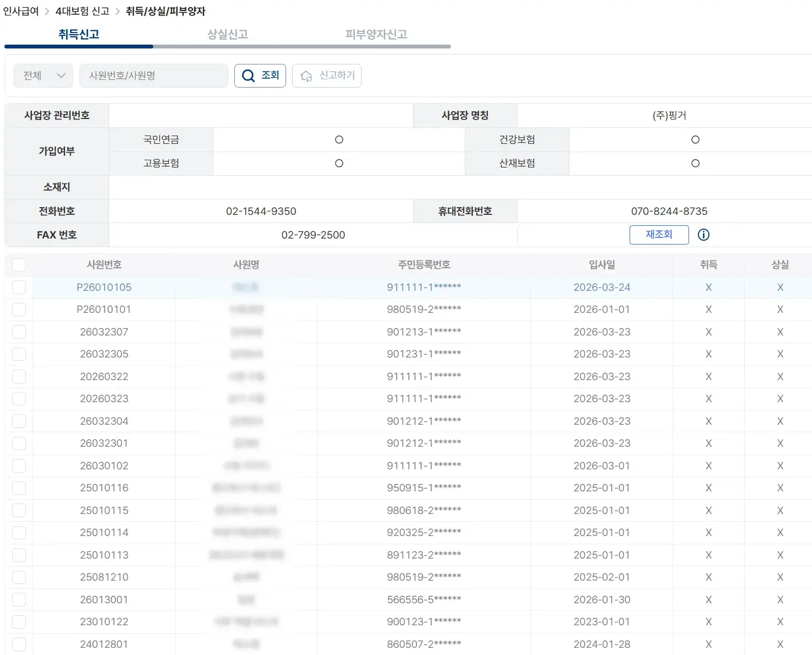The height and width of the screenshot is (655, 812).
Task: Sort by the 입사일 column header
Action: click(x=601, y=265)
